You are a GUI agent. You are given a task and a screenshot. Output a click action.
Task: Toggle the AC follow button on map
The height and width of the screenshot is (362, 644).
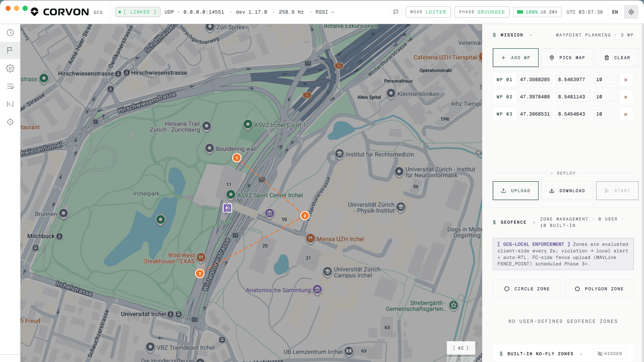click(x=461, y=348)
